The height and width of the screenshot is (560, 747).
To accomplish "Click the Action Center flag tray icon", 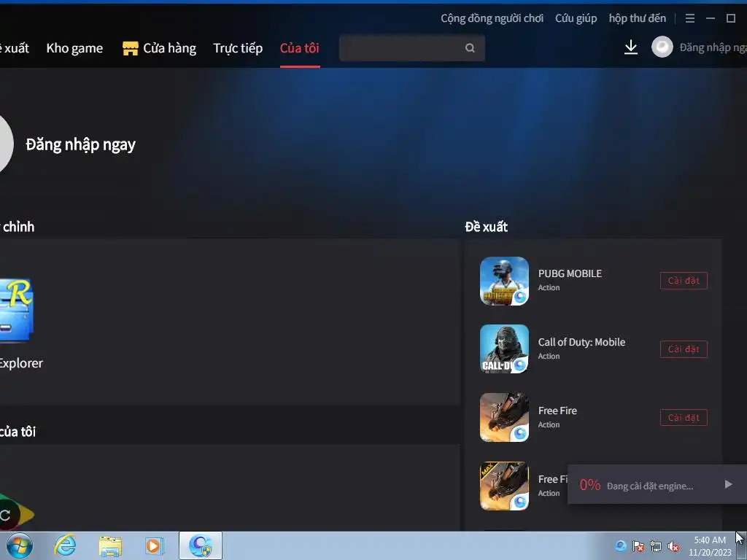I will 638,546.
